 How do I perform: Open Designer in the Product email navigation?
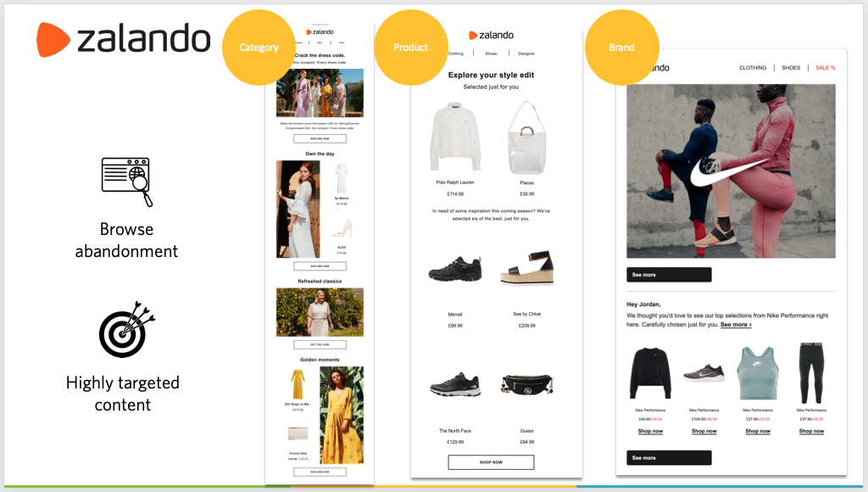pos(526,53)
